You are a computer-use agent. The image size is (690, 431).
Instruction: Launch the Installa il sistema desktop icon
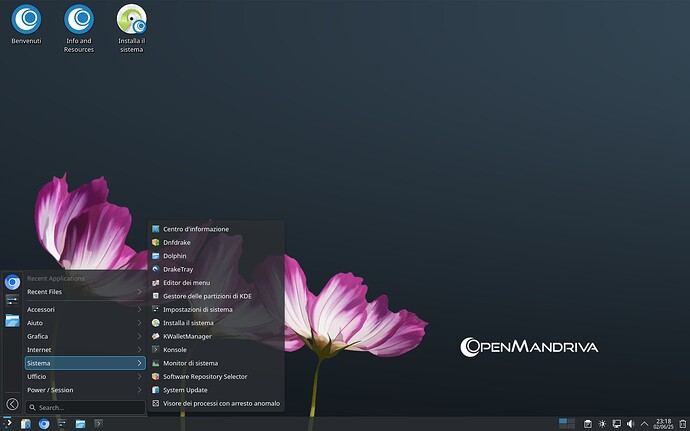[x=132, y=29]
